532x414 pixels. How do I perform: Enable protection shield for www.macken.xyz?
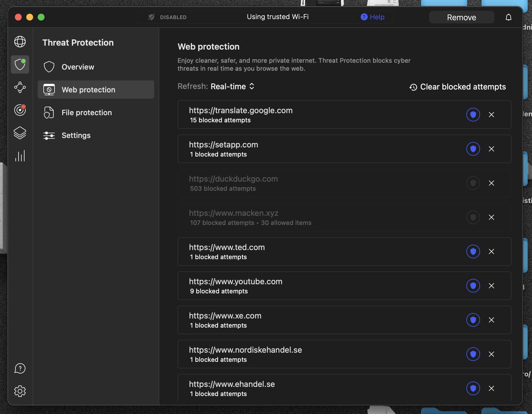473,217
